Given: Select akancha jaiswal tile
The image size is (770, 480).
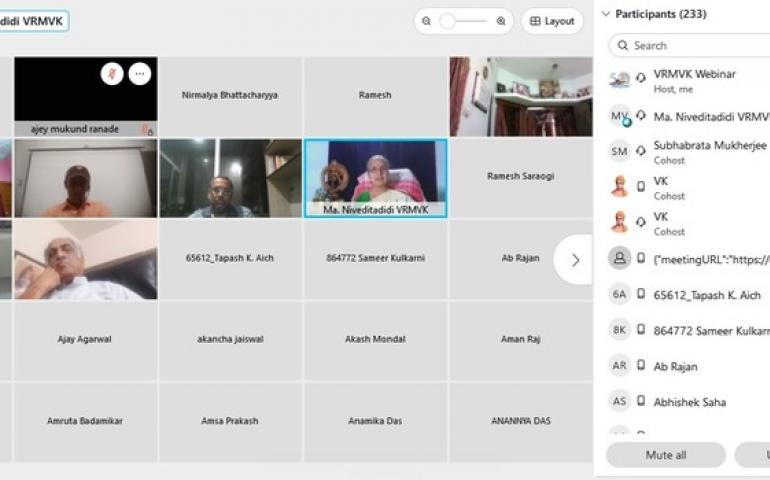Looking at the screenshot, I should pyautogui.click(x=230, y=341).
